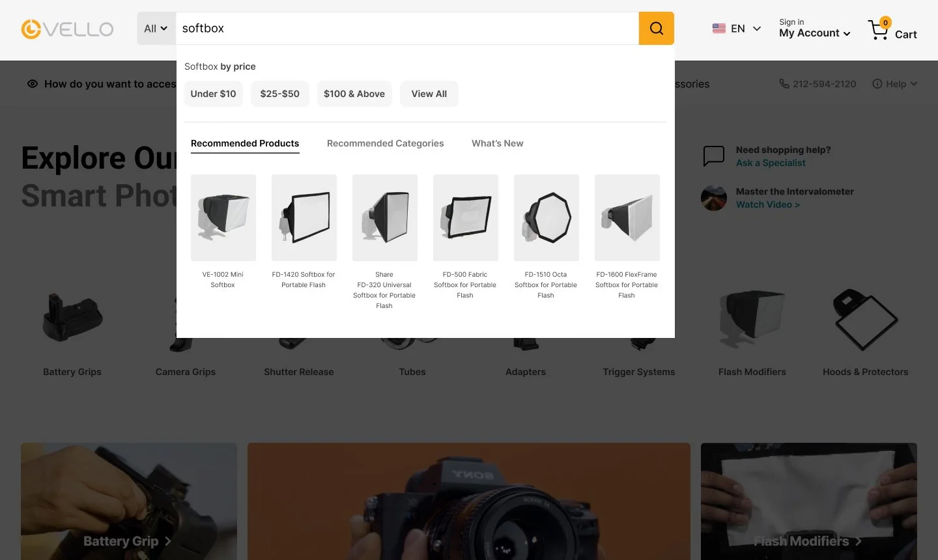
Task: Switch to Recommended Categories tab
Action: 386,143
